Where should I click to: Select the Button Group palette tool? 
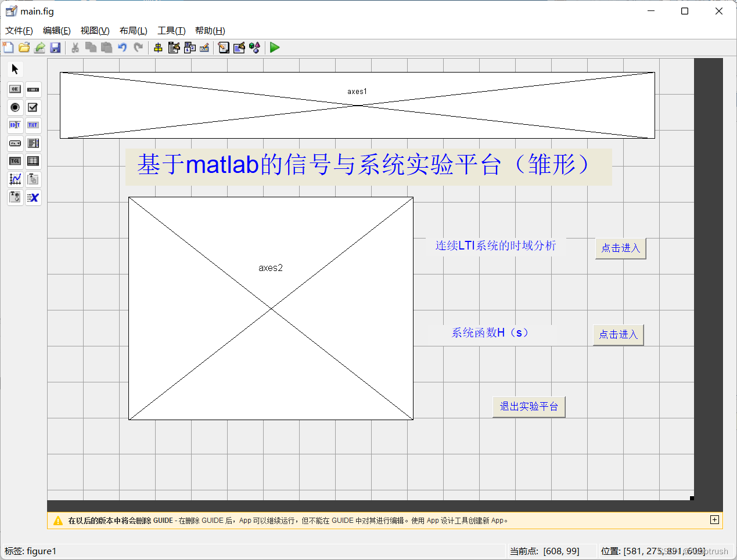[15, 197]
